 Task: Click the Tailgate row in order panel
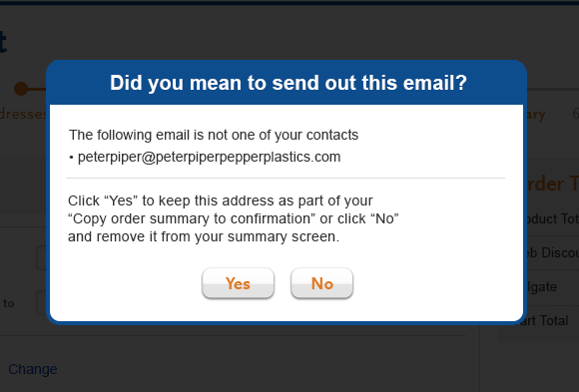click(x=540, y=287)
